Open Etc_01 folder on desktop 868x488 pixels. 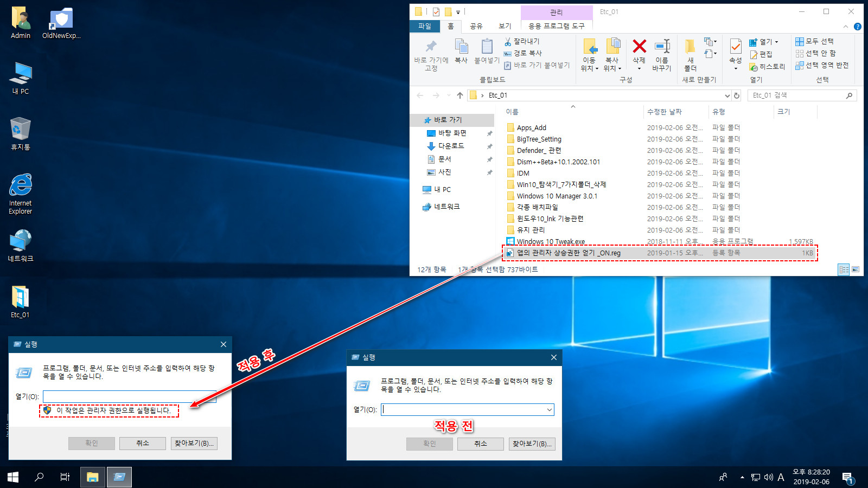21,301
